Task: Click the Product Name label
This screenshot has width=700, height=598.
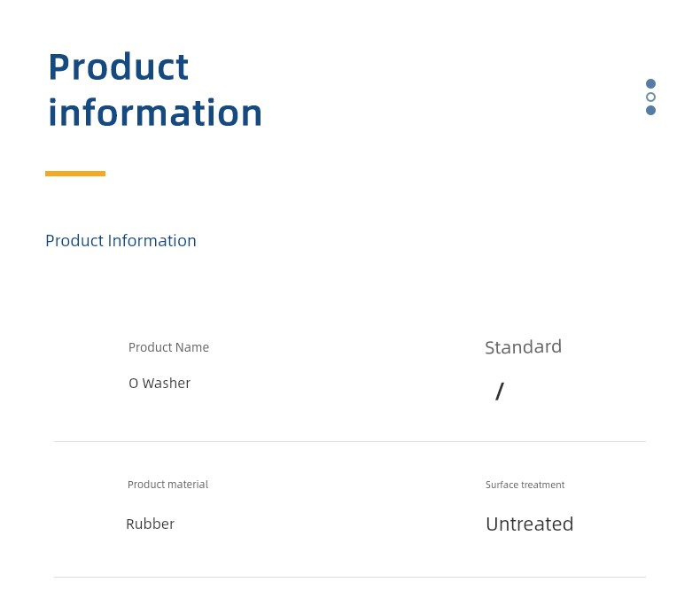Action: click(x=168, y=347)
